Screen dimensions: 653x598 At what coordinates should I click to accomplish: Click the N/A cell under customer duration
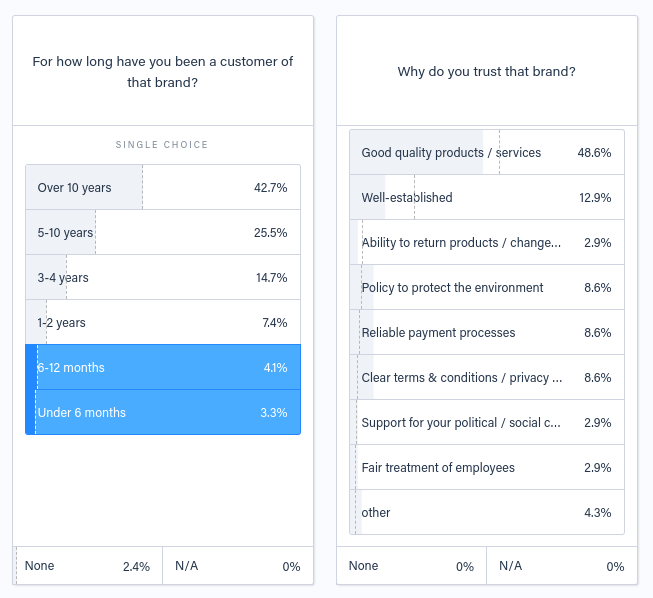(x=238, y=566)
